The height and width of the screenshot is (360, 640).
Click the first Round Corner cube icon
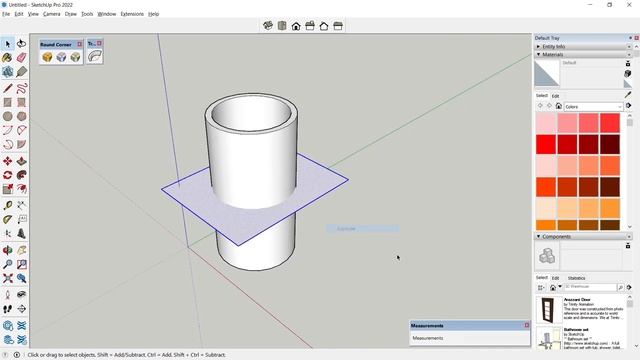coord(47,57)
